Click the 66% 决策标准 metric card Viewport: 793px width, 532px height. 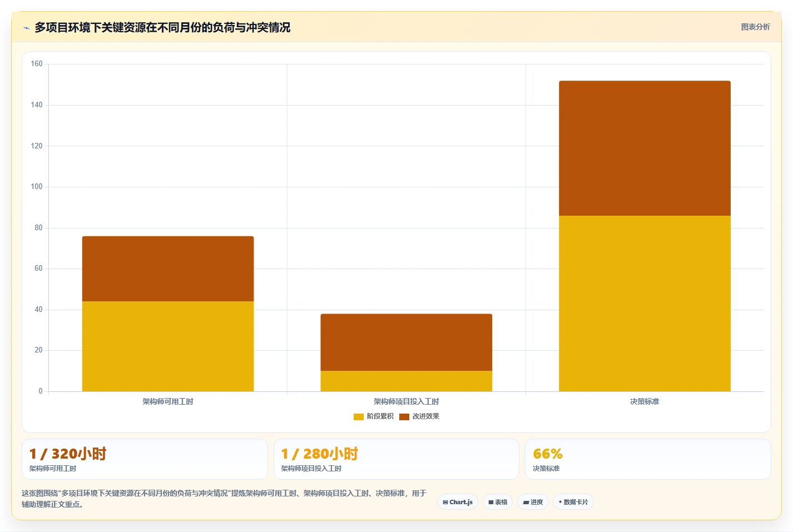click(648, 459)
